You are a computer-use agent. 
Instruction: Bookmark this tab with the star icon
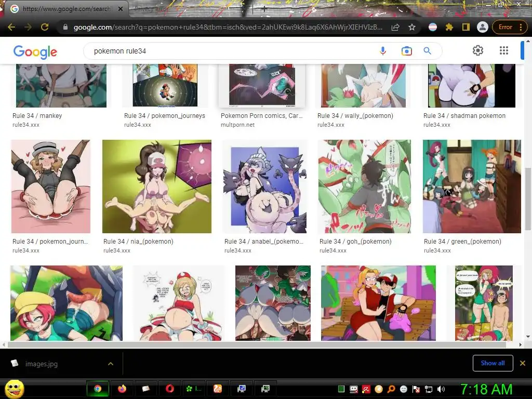pyautogui.click(x=412, y=27)
